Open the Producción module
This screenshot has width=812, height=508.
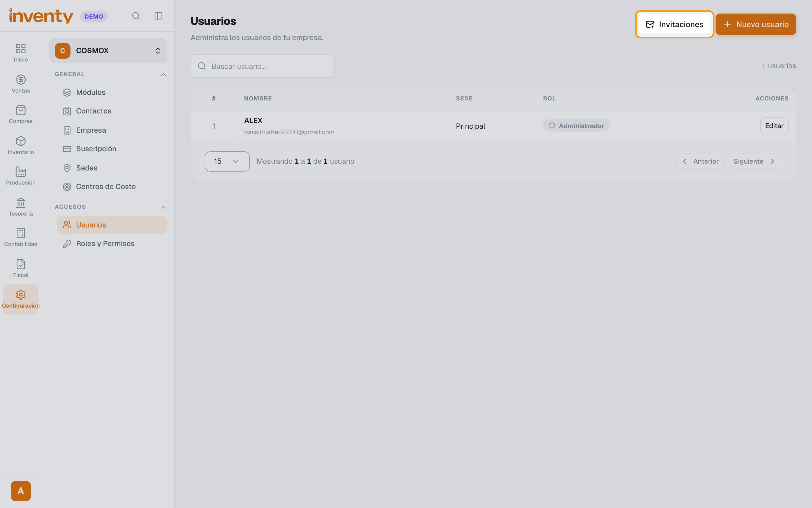pyautogui.click(x=21, y=176)
